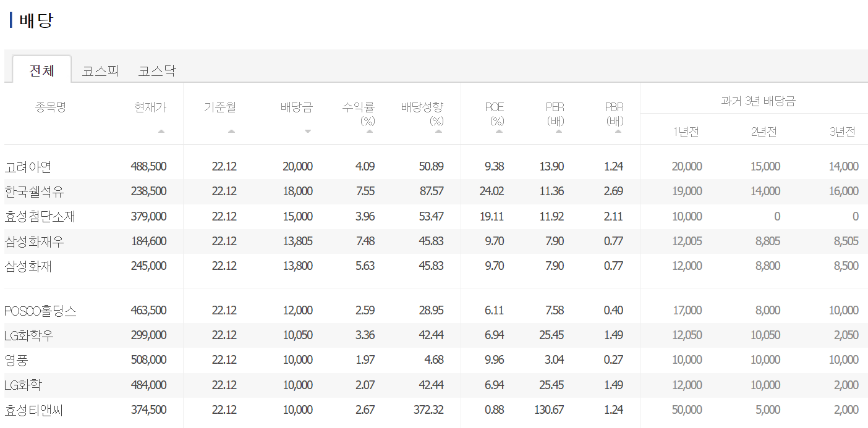Click the 3년전 sub-header
The height and width of the screenshot is (428, 868).
pyautogui.click(x=843, y=132)
